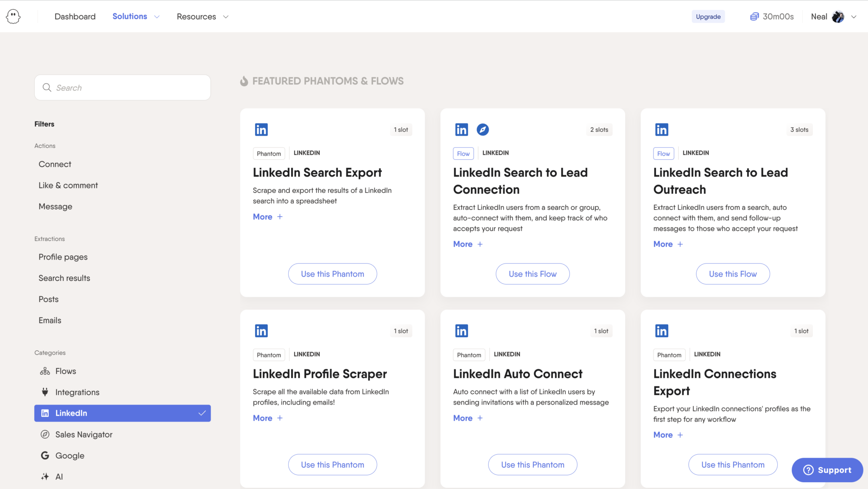Open the Solutions menu
The image size is (868, 489).
click(x=130, y=17)
